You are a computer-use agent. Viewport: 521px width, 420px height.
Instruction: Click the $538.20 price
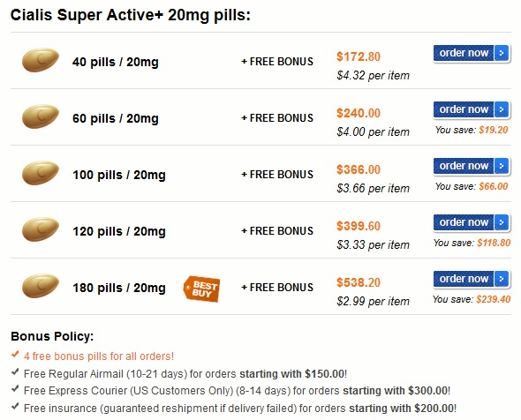pos(359,282)
